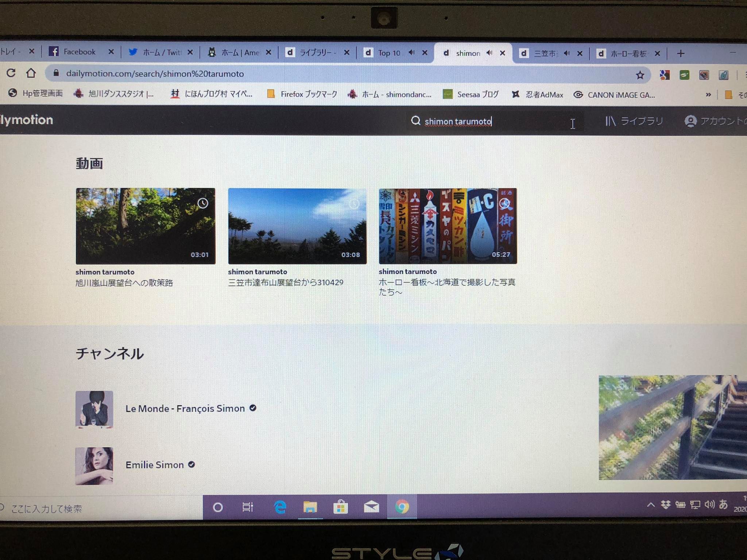The width and height of the screenshot is (747, 560).
Task: Toggle the Japanese IME あ indicator
Action: tap(723, 504)
